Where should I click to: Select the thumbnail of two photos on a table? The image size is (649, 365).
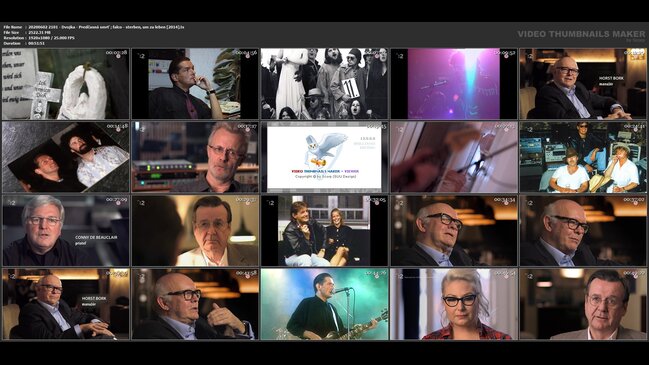66,157
